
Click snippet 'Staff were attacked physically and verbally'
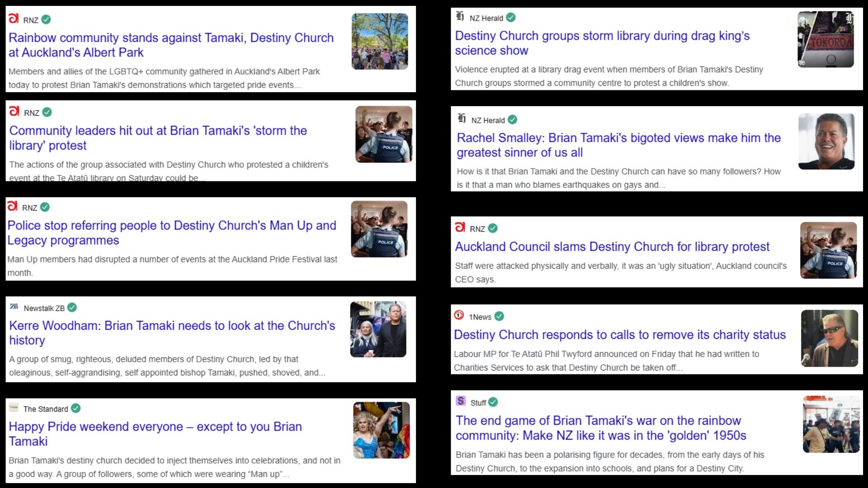tap(621, 272)
